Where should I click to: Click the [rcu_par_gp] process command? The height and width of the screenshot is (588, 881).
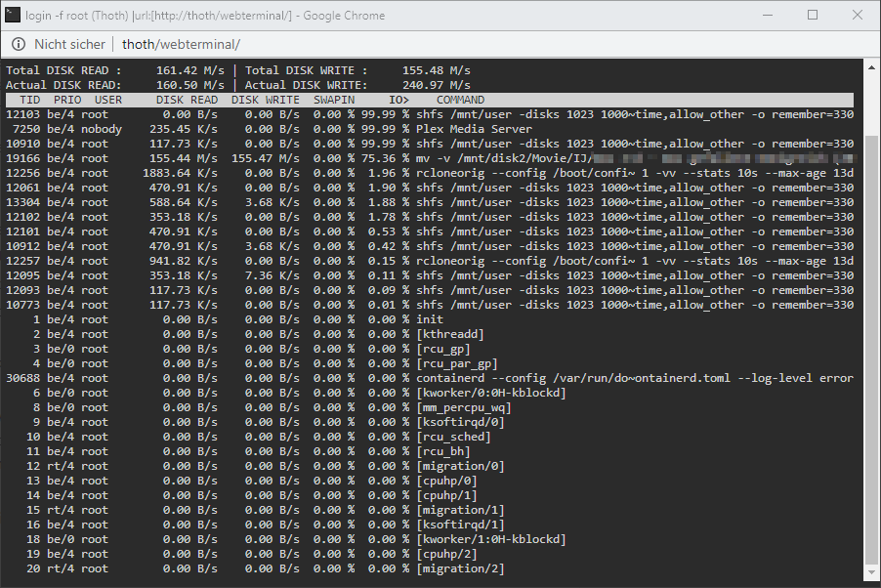point(457,363)
